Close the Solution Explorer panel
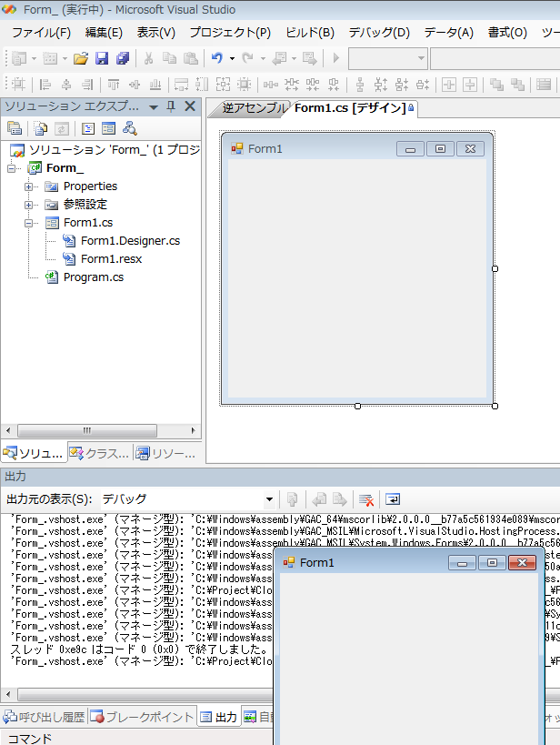The image size is (560, 745). (x=190, y=106)
